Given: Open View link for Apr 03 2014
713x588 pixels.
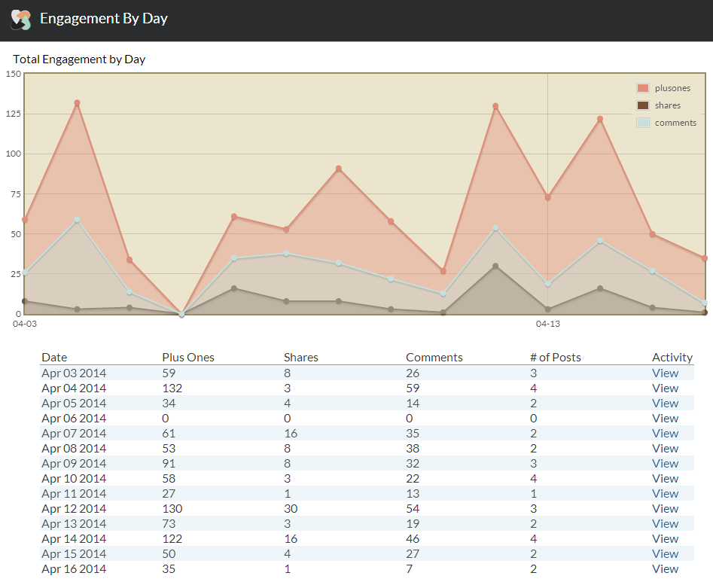Looking at the screenshot, I should [665, 373].
